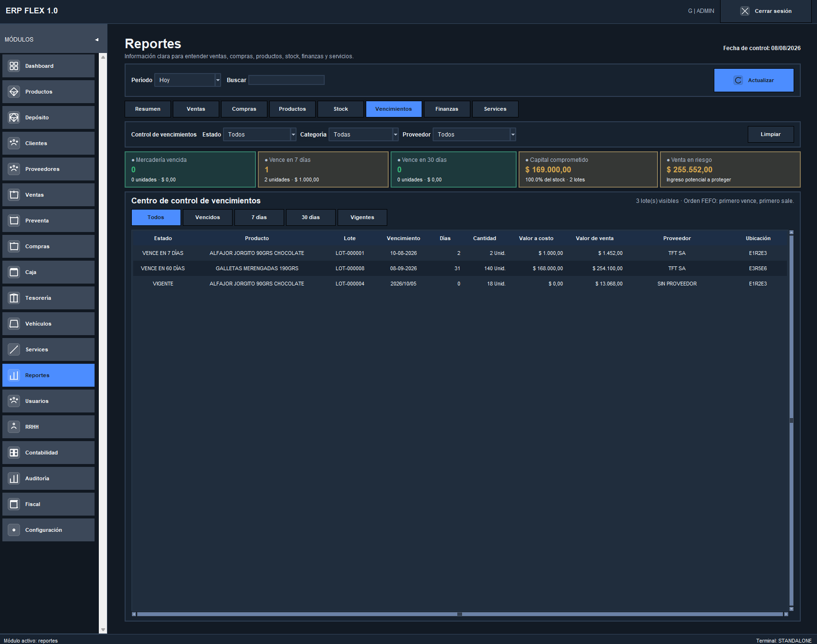The image size is (817, 644).
Task: Switch to the Finanzas tab
Action: tap(447, 109)
